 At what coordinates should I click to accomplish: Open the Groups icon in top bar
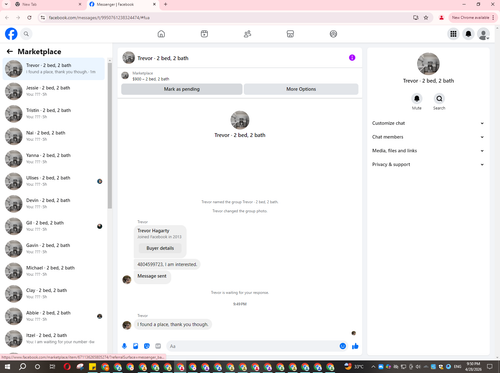[x=333, y=34]
